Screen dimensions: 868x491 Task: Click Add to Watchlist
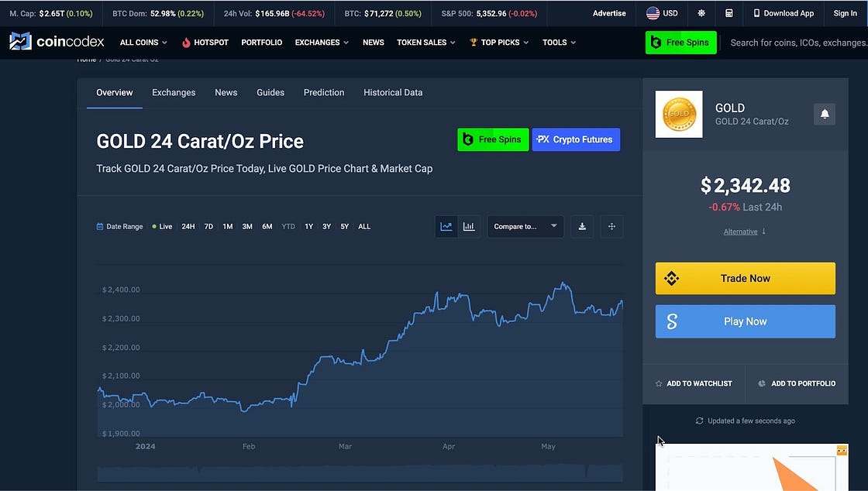(694, 383)
